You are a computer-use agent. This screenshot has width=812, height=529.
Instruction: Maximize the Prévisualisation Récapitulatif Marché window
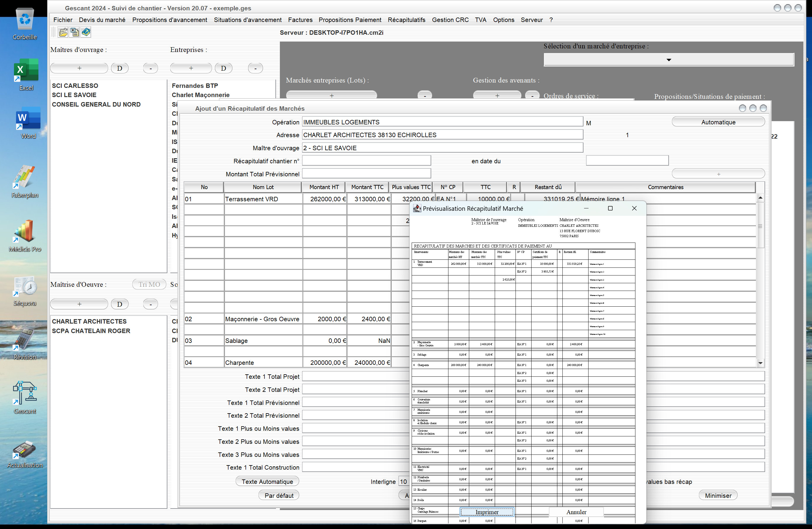[x=610, y=208]
